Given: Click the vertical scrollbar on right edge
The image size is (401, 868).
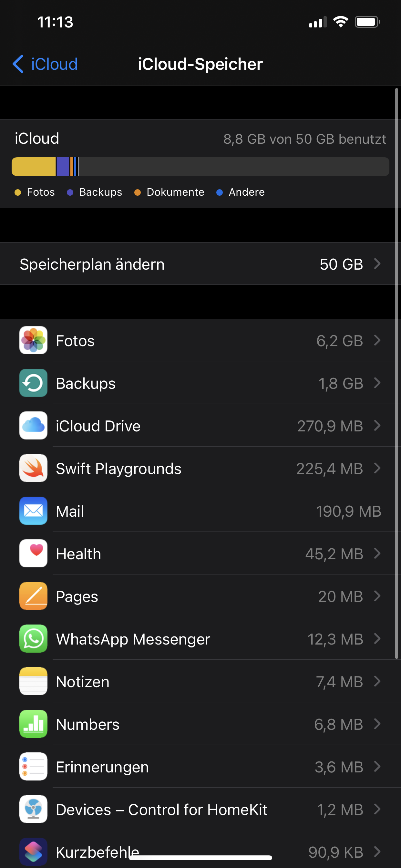Looking at the screenshot, I should click(x=396, y=371).
